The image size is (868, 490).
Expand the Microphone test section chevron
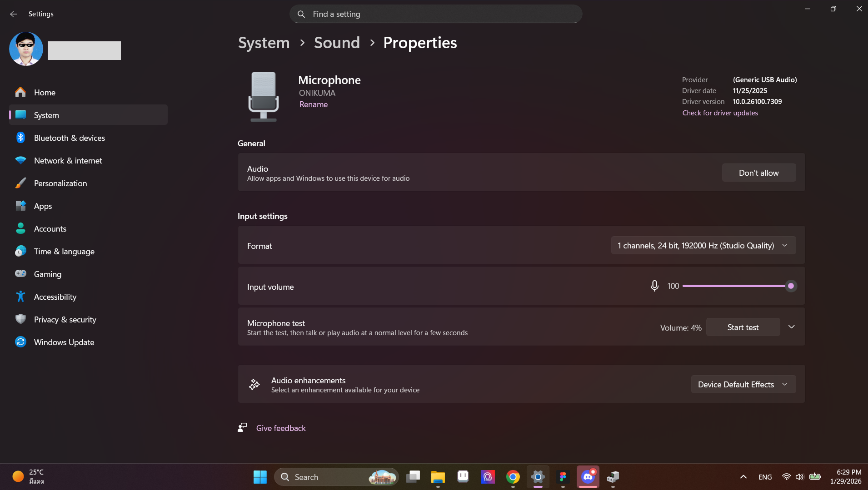[x=791, y=327]
